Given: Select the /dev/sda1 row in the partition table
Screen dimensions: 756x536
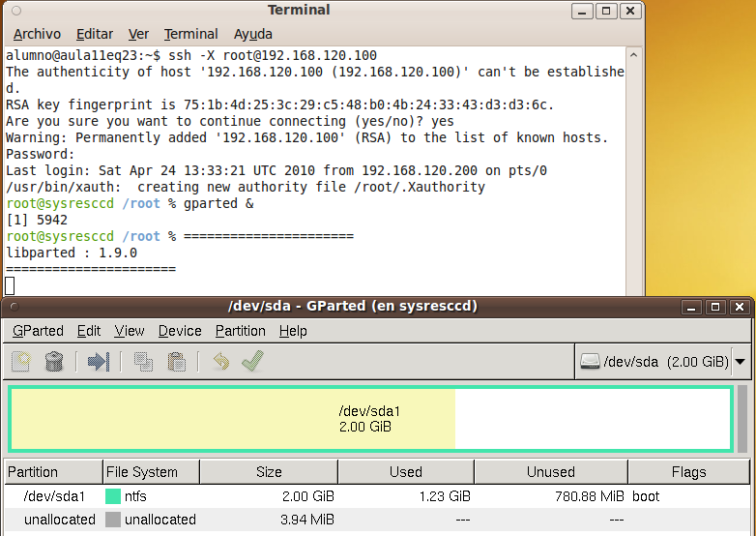Looking at the screenshot, I should [x=377, y=496].
